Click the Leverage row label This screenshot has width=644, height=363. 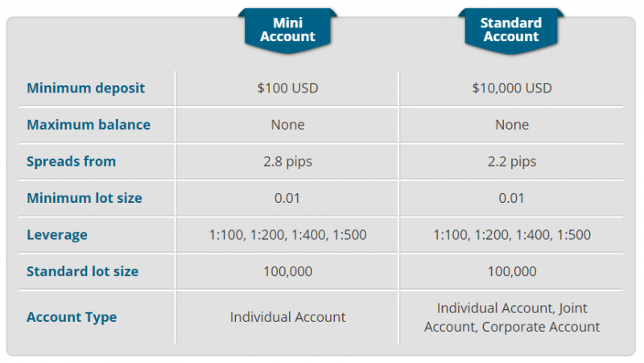tap(57, 234)
